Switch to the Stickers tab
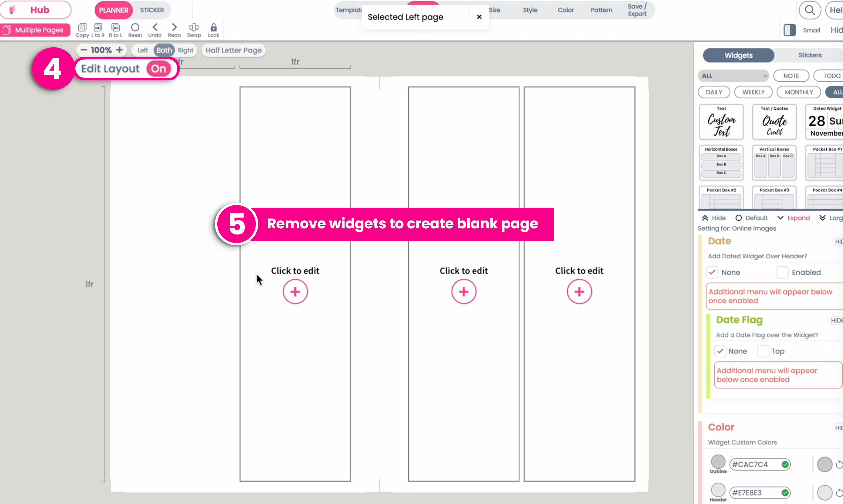Viewport: 843px width, 504px height. (x=810, y=55)
